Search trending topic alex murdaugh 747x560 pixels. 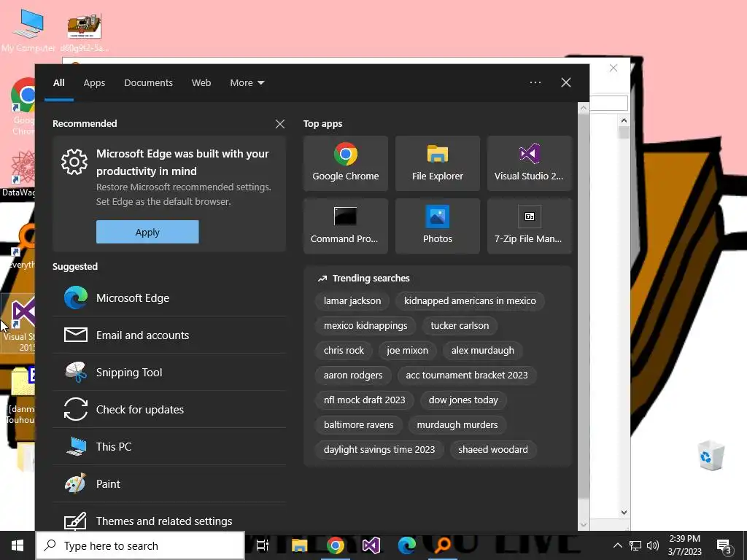483,351
